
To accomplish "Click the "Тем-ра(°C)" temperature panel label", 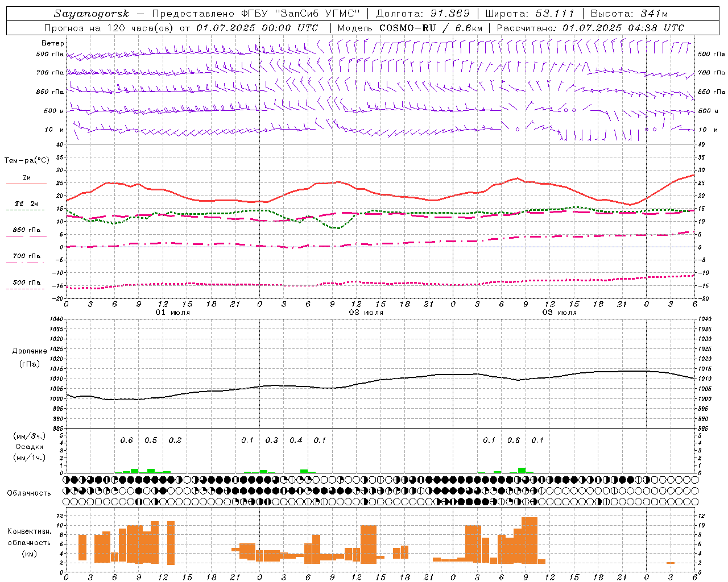I will coord(27,161).
